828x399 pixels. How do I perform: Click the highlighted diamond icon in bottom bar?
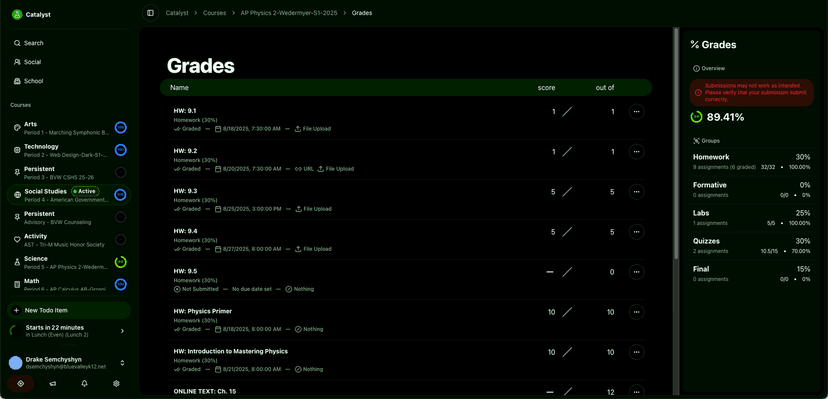(21, 384)
